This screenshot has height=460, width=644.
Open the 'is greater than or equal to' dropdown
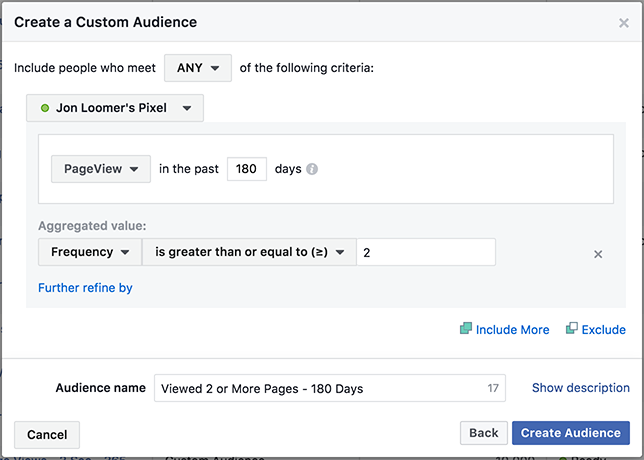coord(249,252)
